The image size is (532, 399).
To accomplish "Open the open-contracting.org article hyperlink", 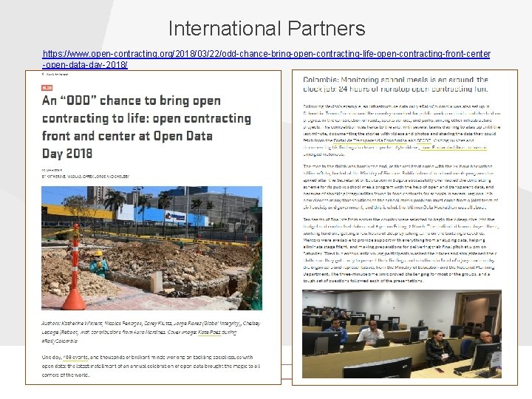I will [266, 59].
